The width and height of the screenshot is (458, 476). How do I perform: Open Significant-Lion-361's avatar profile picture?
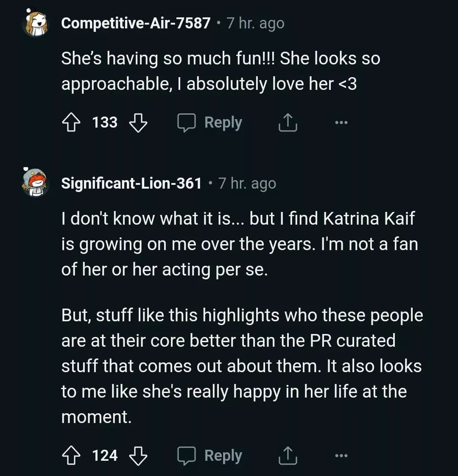tap(36, 183)
